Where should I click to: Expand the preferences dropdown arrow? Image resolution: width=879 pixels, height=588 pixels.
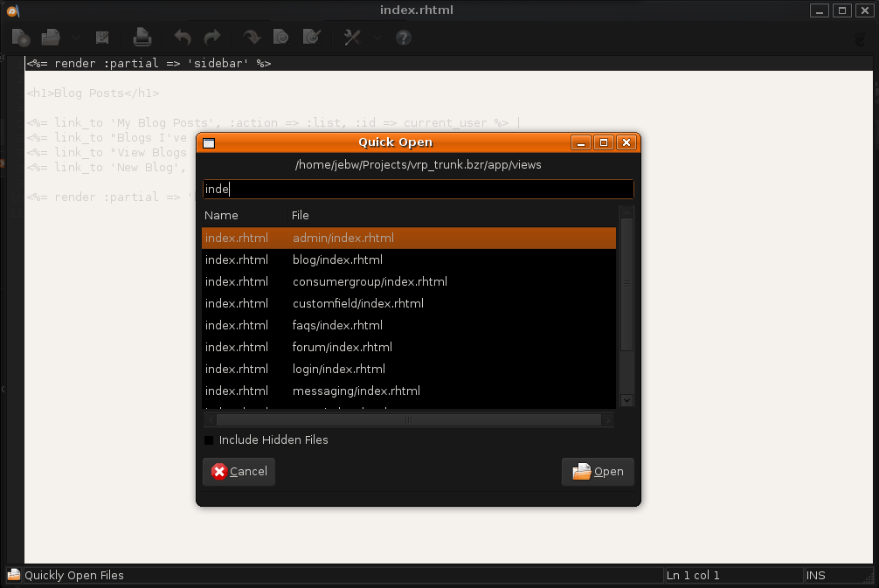click(x=377, y=38)
